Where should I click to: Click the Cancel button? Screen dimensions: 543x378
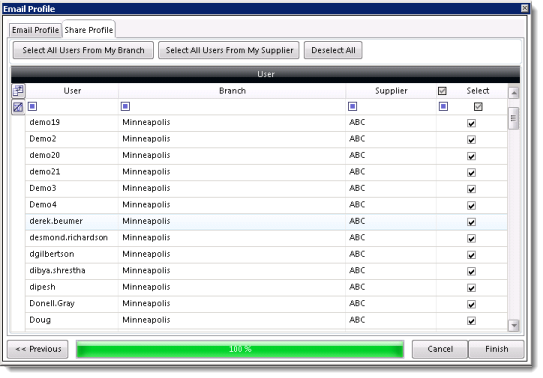click(440, 349)
